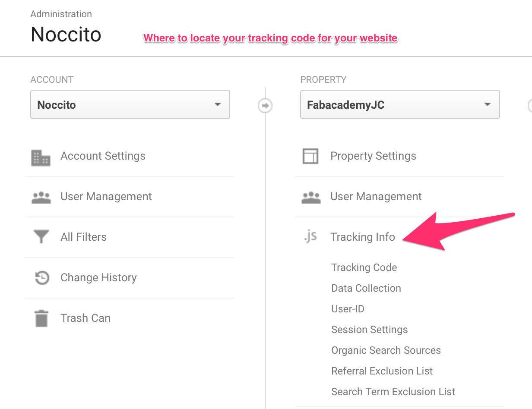Image resolution: width=532 pixels, height=409 pixels.
Task: Select Data Collection under Tracking Info
Action: point(366,288)
